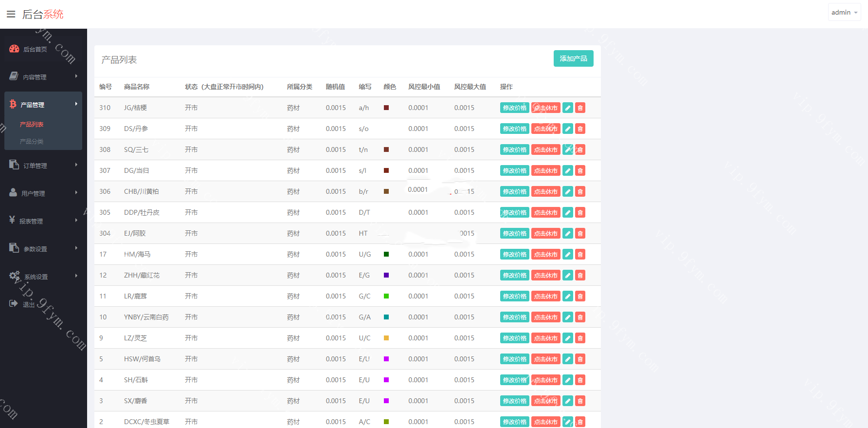Image resolution: width=868 pixels, height=428 pixels.
Task: Click the 后台首页 dashboard icon in sidebar
Action: point(14,49)
